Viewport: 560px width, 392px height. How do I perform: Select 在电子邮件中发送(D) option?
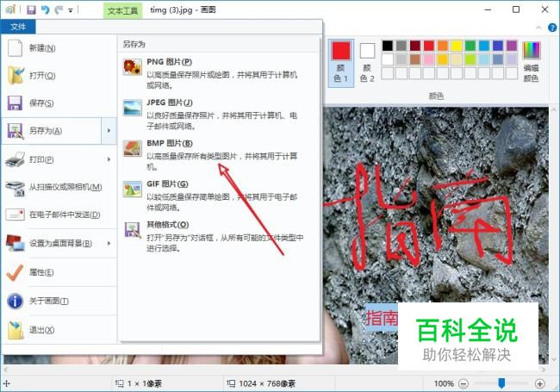59,215
